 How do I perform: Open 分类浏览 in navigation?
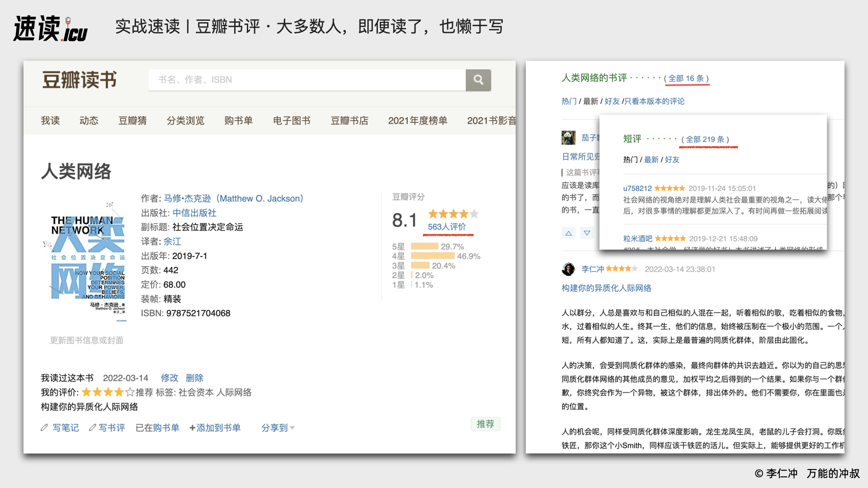(x=185, y=121)
